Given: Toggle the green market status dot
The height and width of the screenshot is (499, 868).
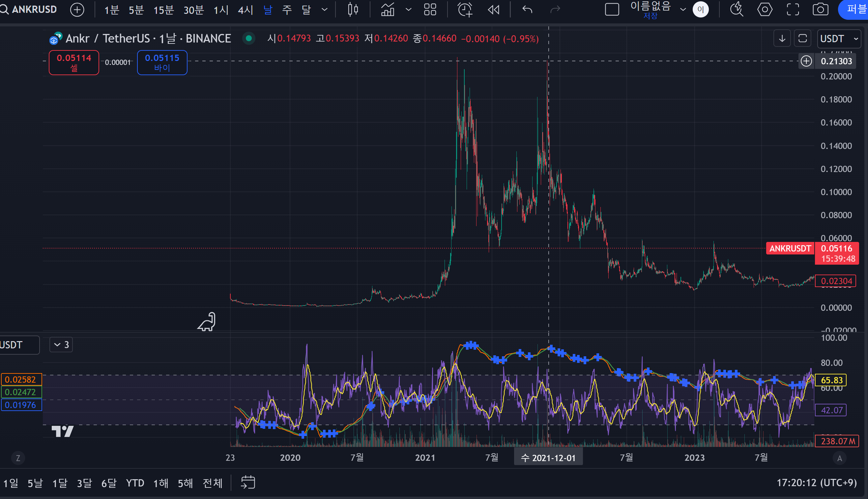Looking at the screenshot, I should pos(249,38).
